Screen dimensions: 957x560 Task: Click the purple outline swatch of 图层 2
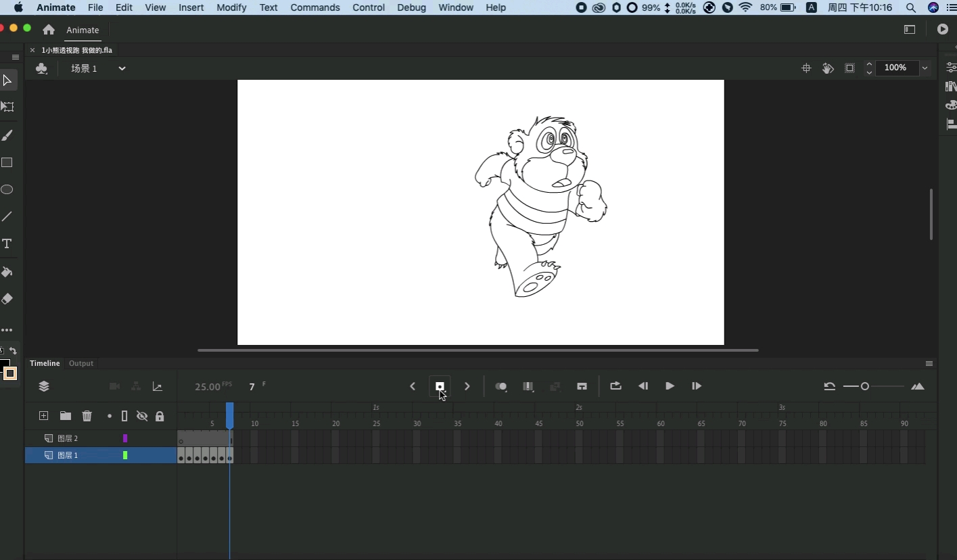click(x=125, y=438)
